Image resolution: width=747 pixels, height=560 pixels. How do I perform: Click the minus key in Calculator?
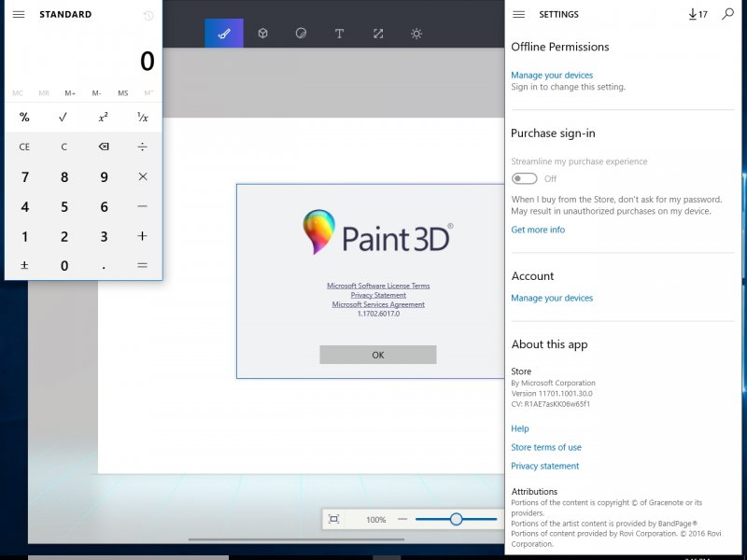[x=143, y=206]
